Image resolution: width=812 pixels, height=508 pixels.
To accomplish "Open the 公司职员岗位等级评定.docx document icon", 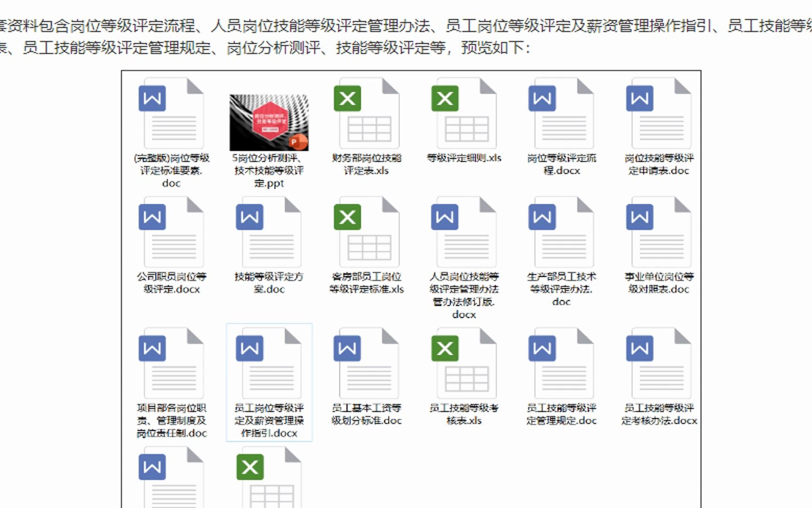I will 172,232.
